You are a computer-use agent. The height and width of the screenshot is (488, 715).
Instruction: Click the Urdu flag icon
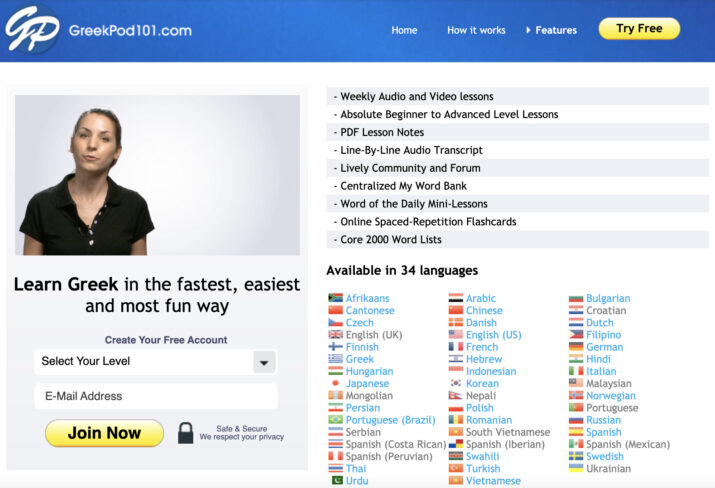pos(336,480)
